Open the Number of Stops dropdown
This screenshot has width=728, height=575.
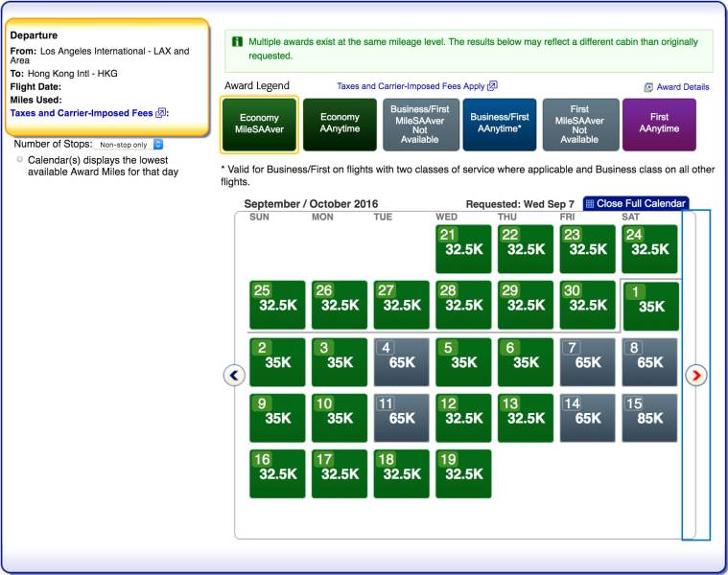pyautogui.click(x=131, y=144)
